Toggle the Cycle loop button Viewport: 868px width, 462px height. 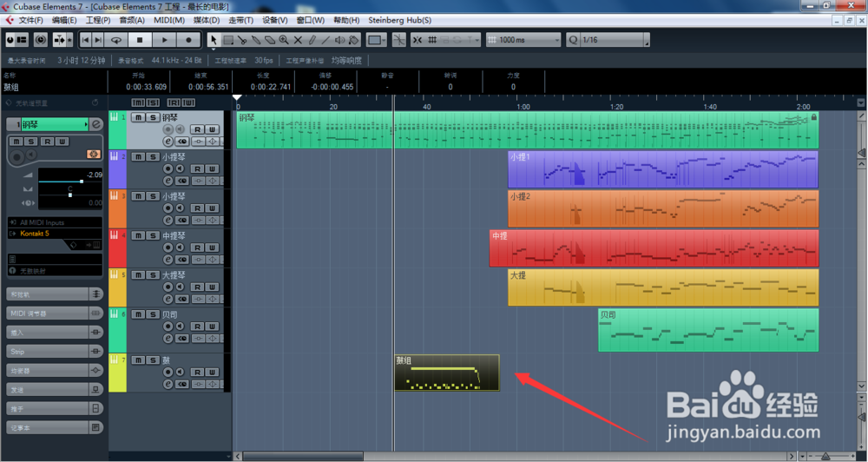[116, 40]
